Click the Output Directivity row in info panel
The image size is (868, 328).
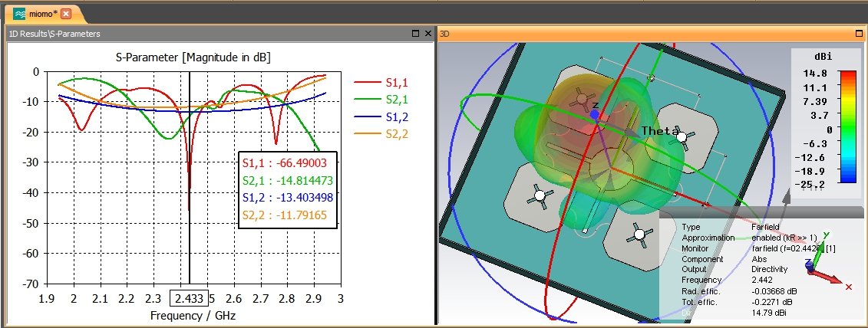pos(734,269)
